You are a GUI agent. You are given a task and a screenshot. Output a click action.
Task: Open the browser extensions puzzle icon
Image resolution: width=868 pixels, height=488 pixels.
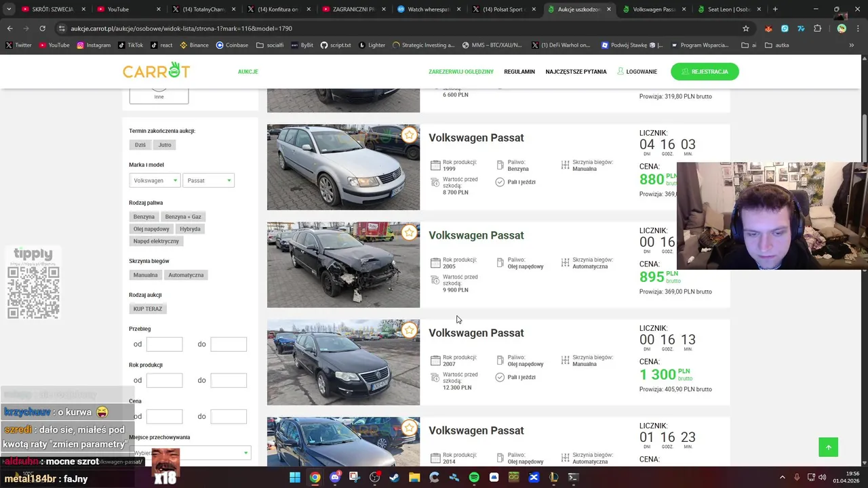click(x=817, y=28)
